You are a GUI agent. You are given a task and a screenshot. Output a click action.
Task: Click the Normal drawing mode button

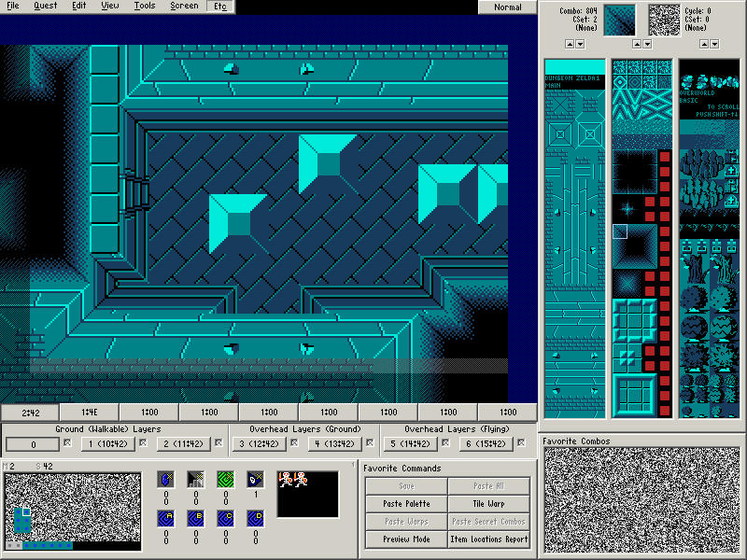(x=507, y=7)
